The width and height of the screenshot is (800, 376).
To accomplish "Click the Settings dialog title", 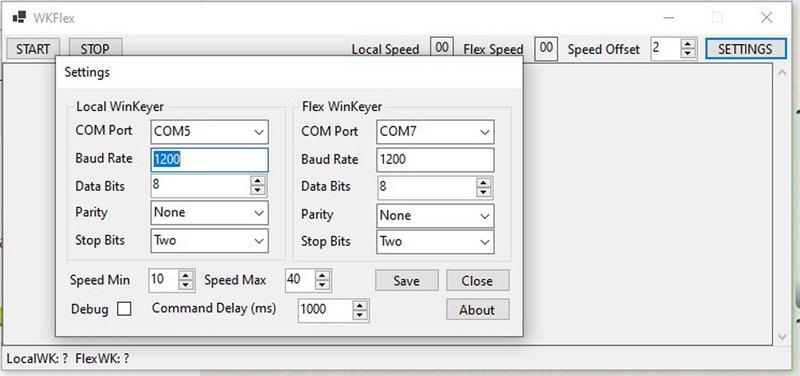I will tap(87, 72).
